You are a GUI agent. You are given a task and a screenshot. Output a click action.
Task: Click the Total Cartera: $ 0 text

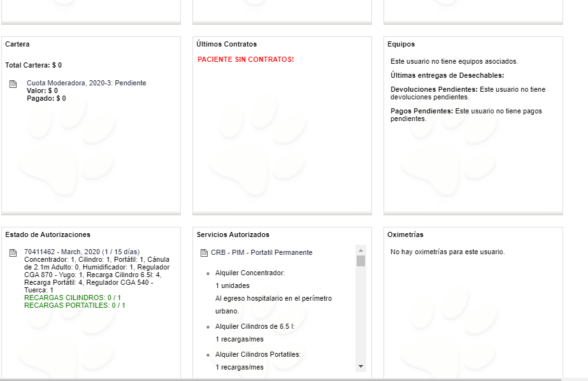click(33, 65)
